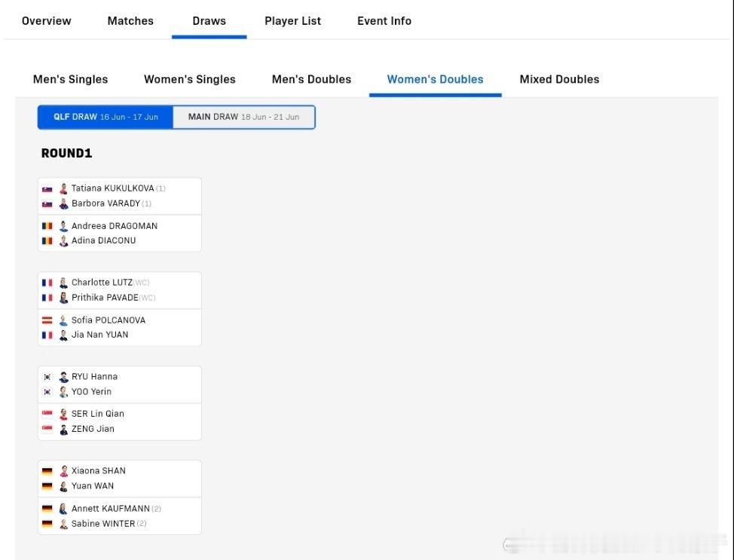Select the Draws tab
The width and height of the screenshot is (734, 560).
[x=209, y=21]
